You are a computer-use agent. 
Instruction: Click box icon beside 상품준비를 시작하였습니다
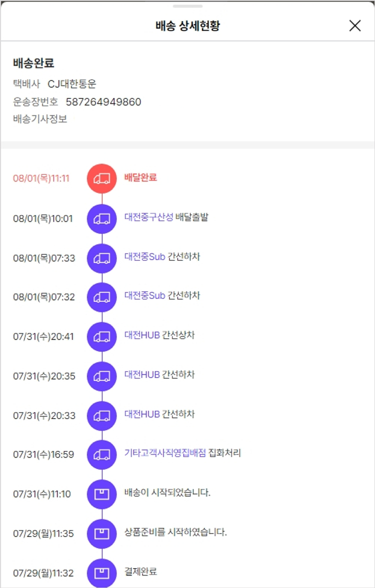pyautogui.click(x=102, y=534)
